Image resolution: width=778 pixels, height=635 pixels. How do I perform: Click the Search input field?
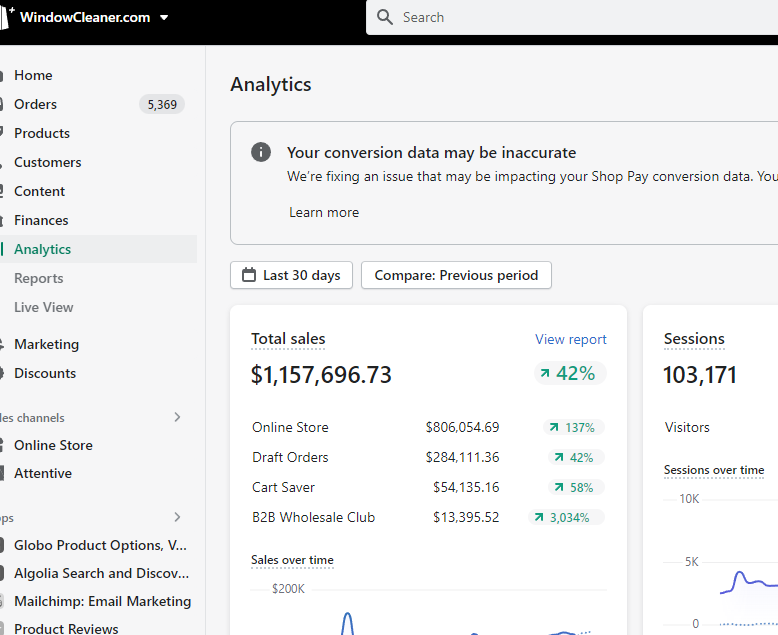[572, 17]
